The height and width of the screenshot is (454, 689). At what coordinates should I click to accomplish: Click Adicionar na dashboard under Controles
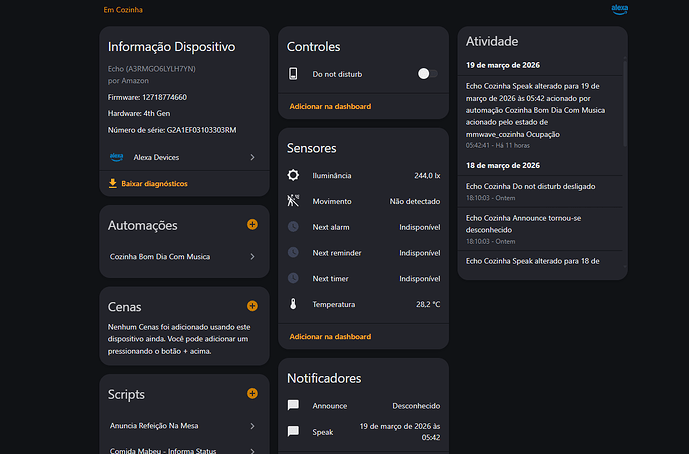click(330, 106)
